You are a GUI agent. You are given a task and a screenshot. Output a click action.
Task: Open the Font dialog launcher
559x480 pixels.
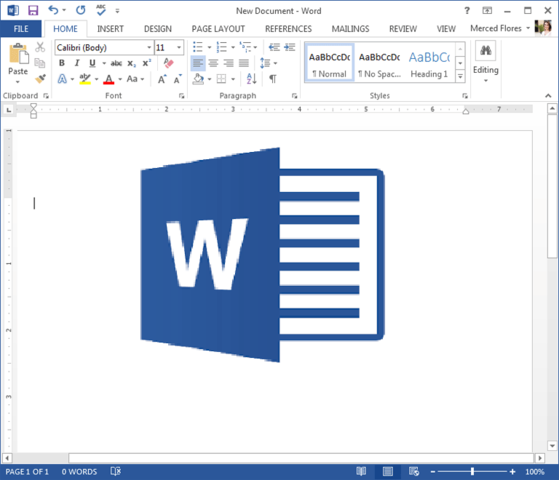click(x=181, y=96)
